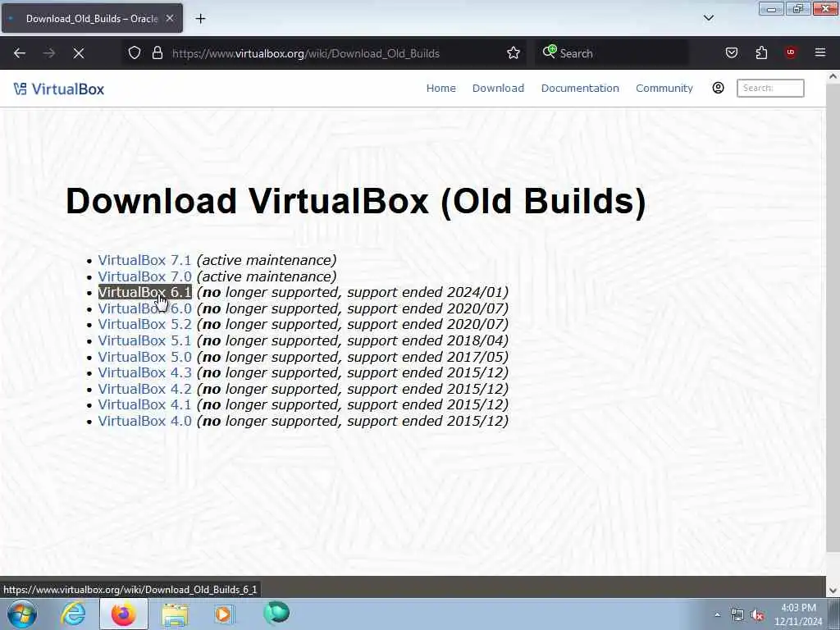Open the Pocket save icon
The width and height of the screenshot is (840, 630).
click(732, 52)
